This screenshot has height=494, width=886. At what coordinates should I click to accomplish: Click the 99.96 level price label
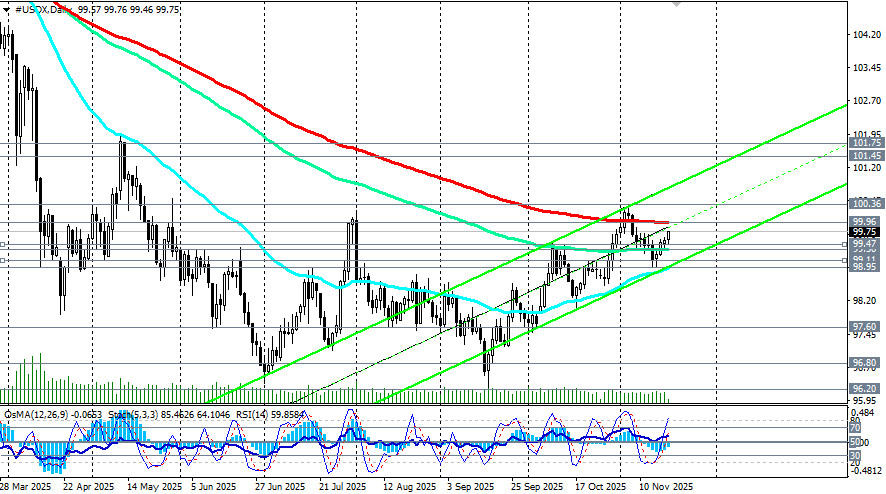pyautogui.click(x=865, y=222)
